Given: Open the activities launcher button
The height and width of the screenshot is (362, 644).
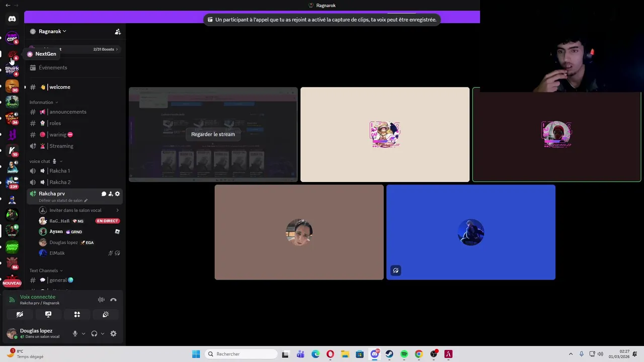Looking at the screenshot, I should [x=77, y=314].
